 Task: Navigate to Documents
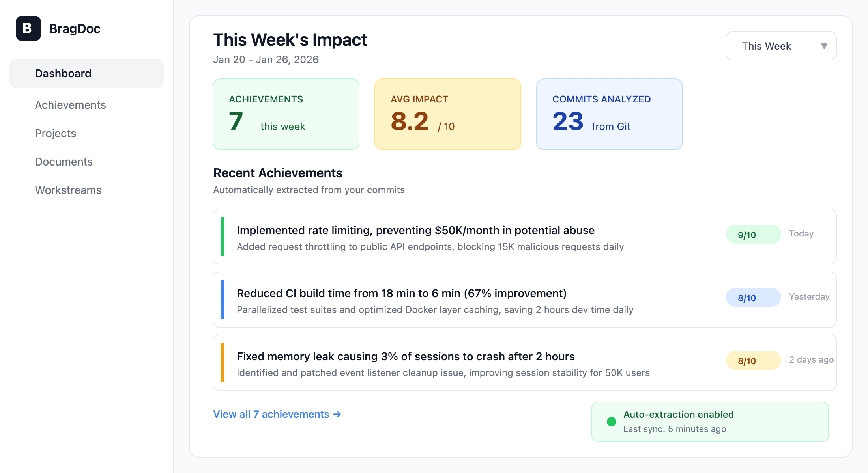click(64, 162)
